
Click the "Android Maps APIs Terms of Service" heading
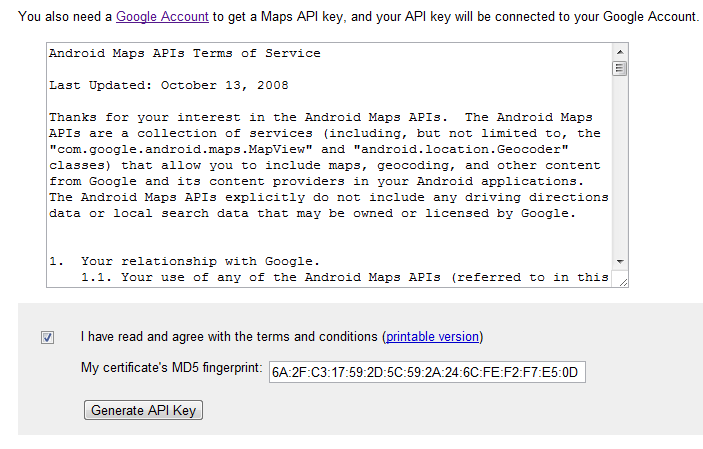coord(185,53)
